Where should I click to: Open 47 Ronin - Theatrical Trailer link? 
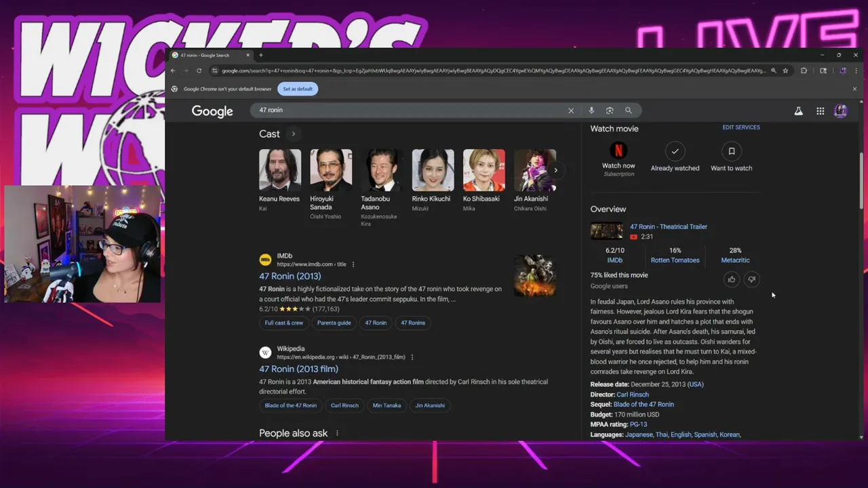pos(669,227)
